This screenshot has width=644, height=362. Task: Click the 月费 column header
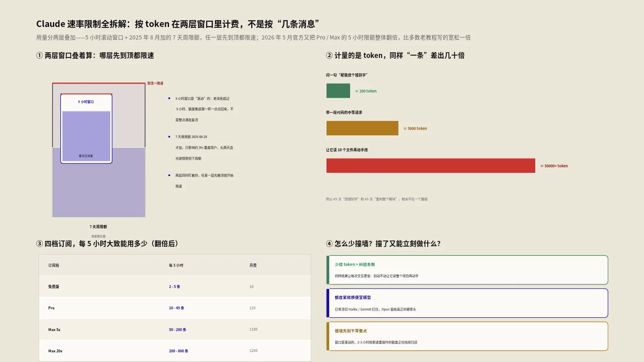tap(253, 265)
